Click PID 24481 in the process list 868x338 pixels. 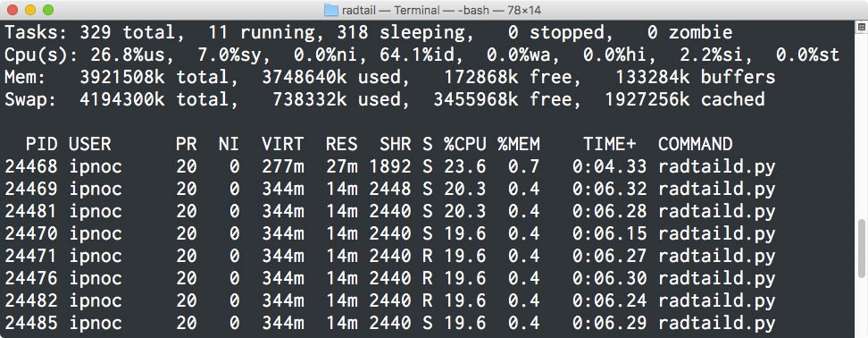click(x=31, y=211)
